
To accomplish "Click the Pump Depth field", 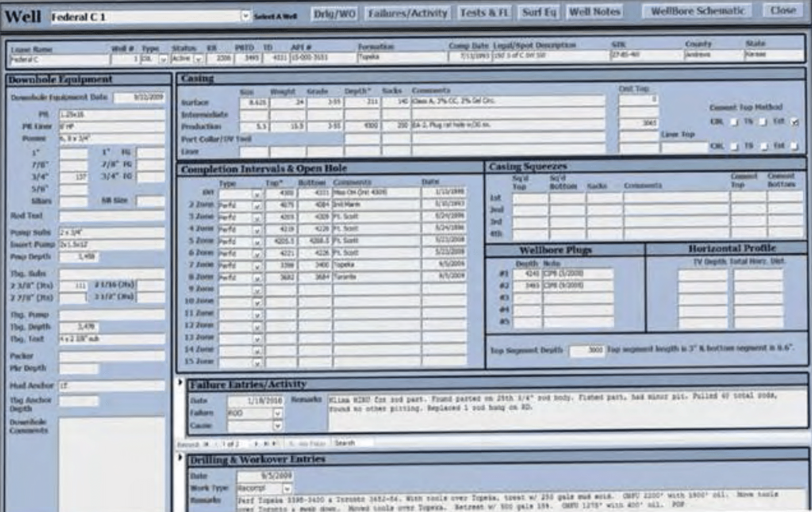I will tap(79, 257).
